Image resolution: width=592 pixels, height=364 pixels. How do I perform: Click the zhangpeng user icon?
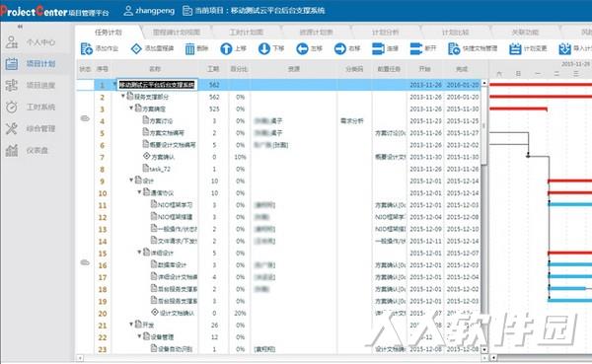pos(128,11)
